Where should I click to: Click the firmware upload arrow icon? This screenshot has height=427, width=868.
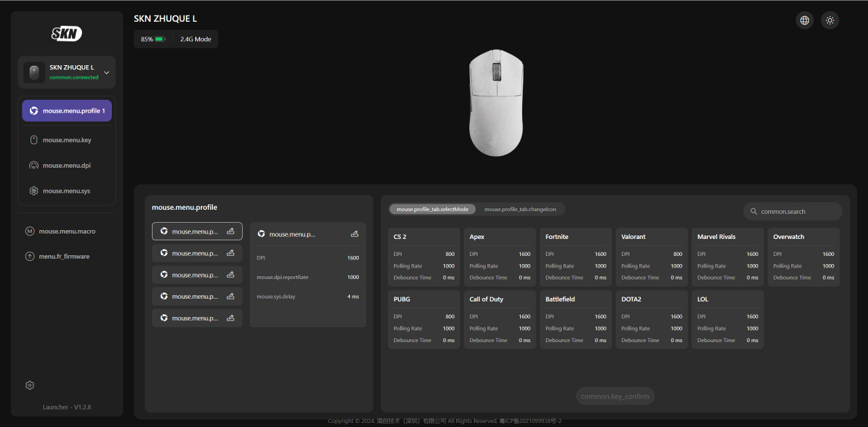point(30,257)
